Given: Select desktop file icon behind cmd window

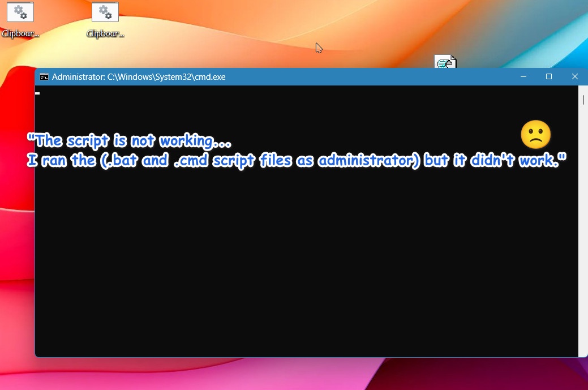Looking at the screenshot, I should pyautogui.click(x=445, y=62).
